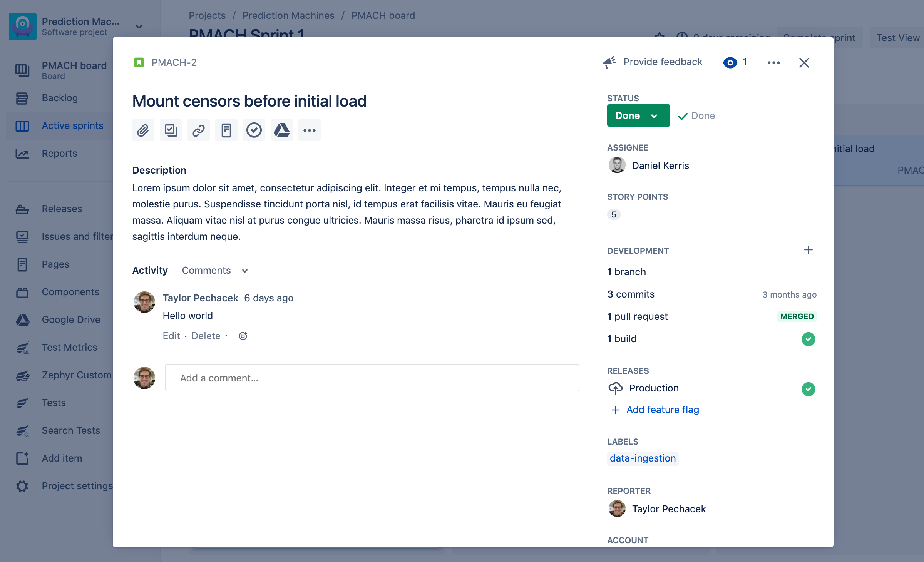This screenshot has height=562, width=924.
Task: Click the checklist icon in toolbar
Action: click(x=170, y=129)
